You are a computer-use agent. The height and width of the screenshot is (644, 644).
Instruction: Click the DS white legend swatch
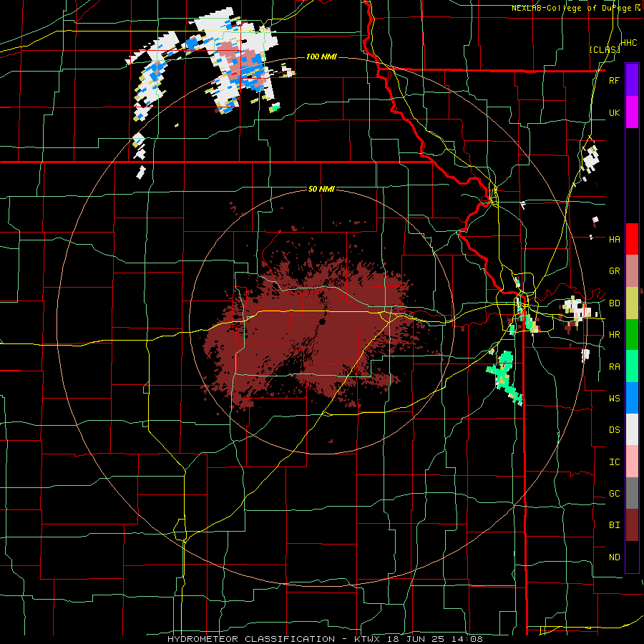(x=632, y=429)
